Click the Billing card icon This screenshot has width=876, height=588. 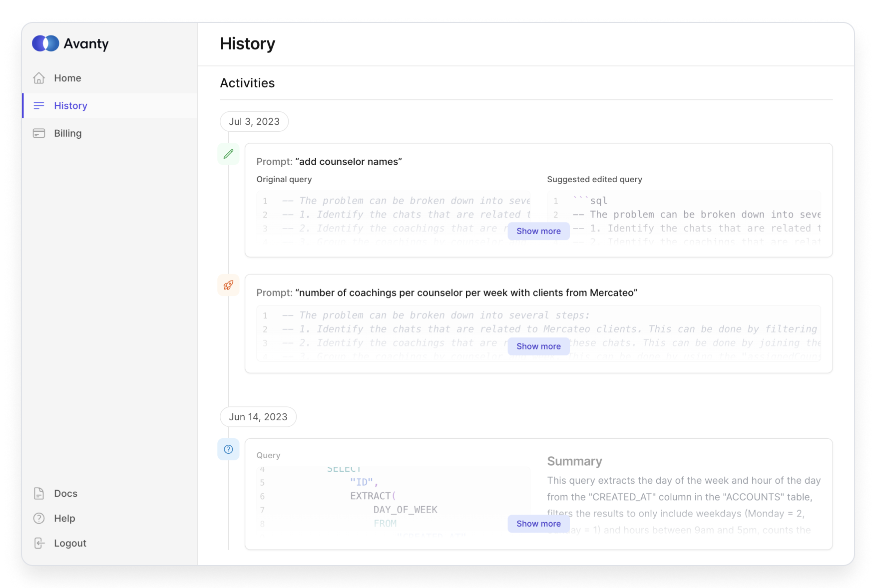pos(39,133)
